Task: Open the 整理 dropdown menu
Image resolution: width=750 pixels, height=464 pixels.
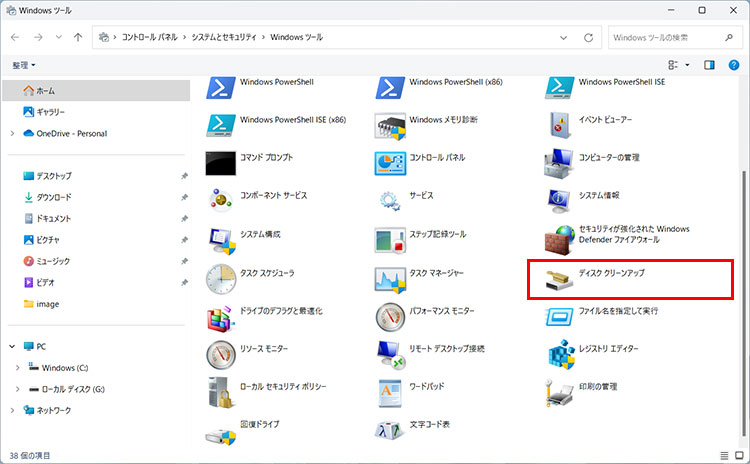Action: point(24,65)
